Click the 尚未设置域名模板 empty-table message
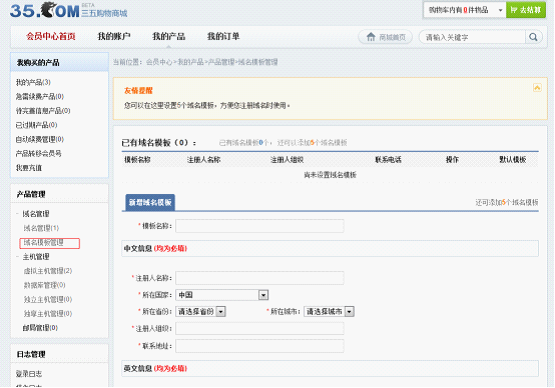The image size is (555, 388). point(330,175)
